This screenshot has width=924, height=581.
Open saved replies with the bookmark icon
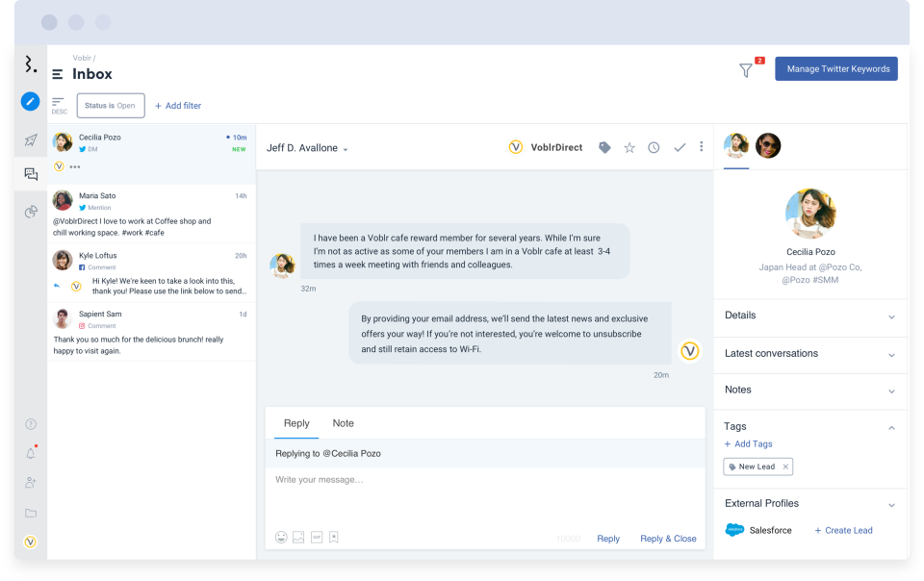[334, 538]
